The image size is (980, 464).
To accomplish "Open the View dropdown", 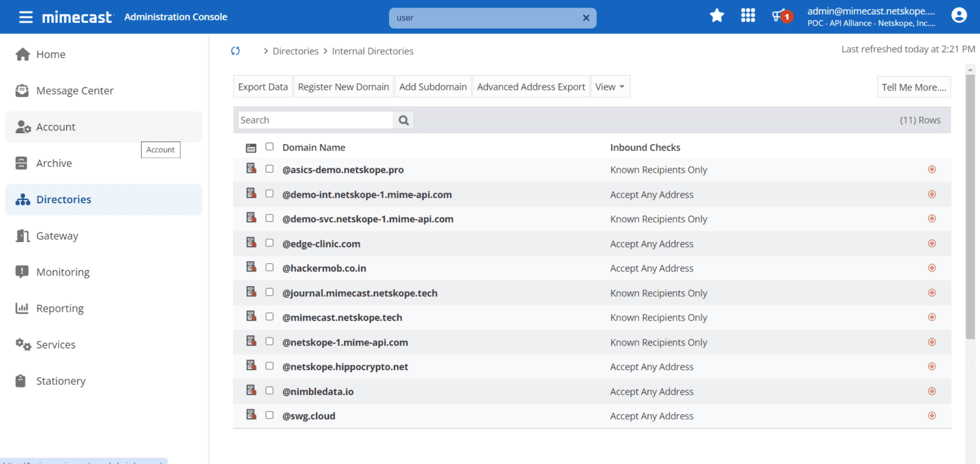I will click(x=609, y=86).
